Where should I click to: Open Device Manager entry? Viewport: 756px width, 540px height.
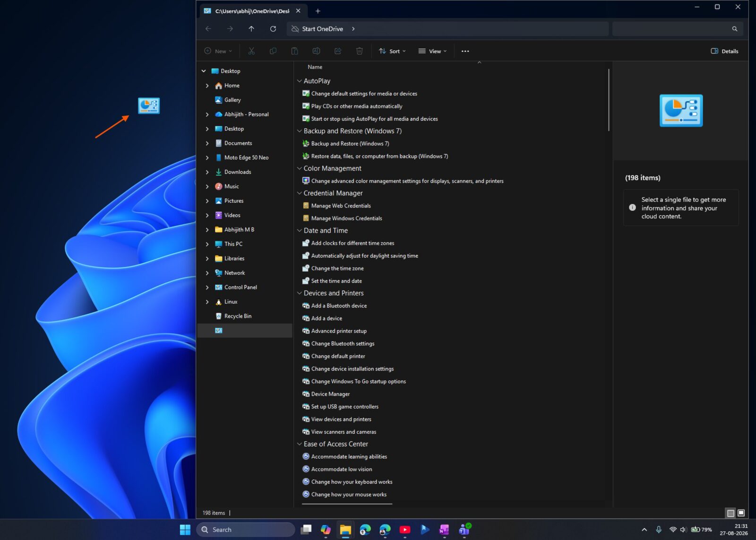(x=330, y=394)
